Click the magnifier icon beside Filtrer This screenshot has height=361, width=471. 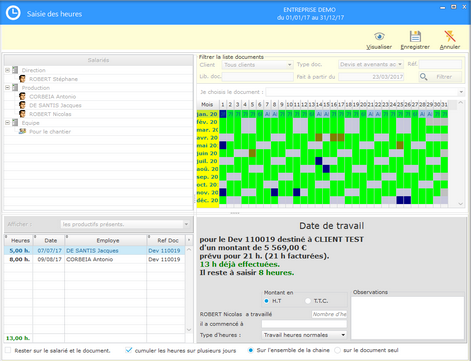coord(423,77)
